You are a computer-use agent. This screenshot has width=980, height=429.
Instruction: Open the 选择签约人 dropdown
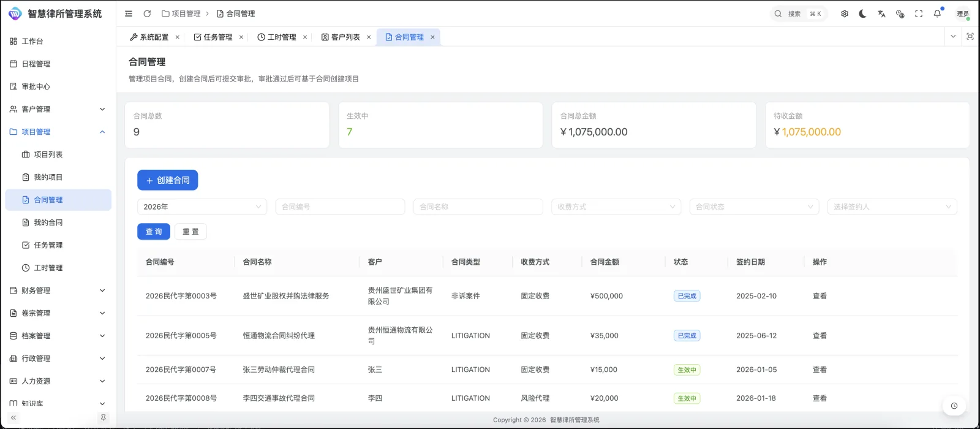pos(892,207)
